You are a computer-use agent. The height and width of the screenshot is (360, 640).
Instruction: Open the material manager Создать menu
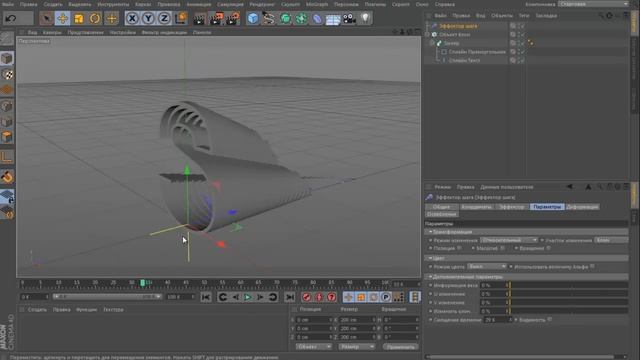point(37,310)
